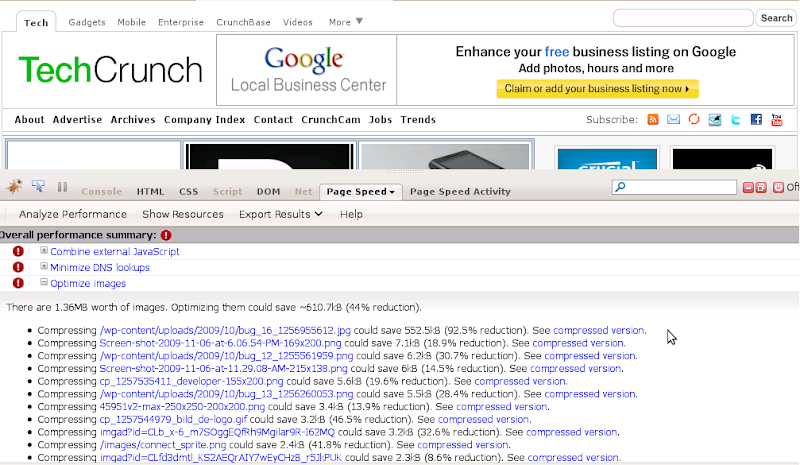This screenshot has width=800, height=465.
Task: Click the red circular-arrows subscribe icon
Action: point(694,119)
